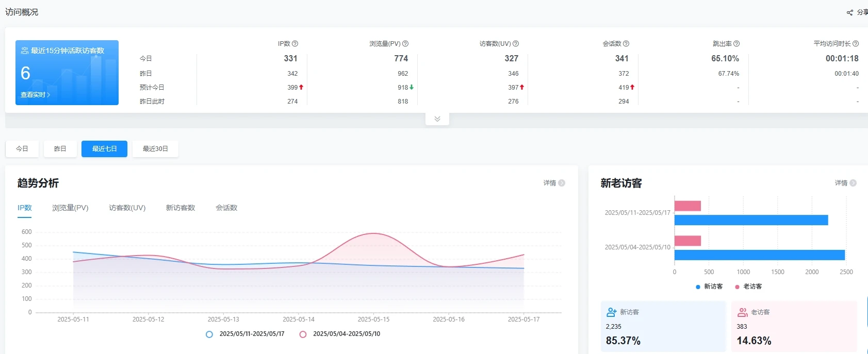Open 趋势分析 details arrow icon

[x=562, y=183]
